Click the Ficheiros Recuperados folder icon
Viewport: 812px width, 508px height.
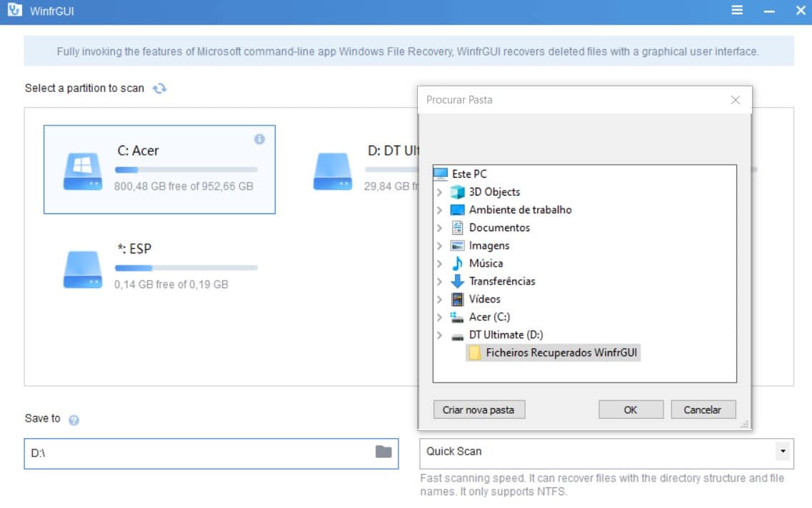tap(474, 352)
